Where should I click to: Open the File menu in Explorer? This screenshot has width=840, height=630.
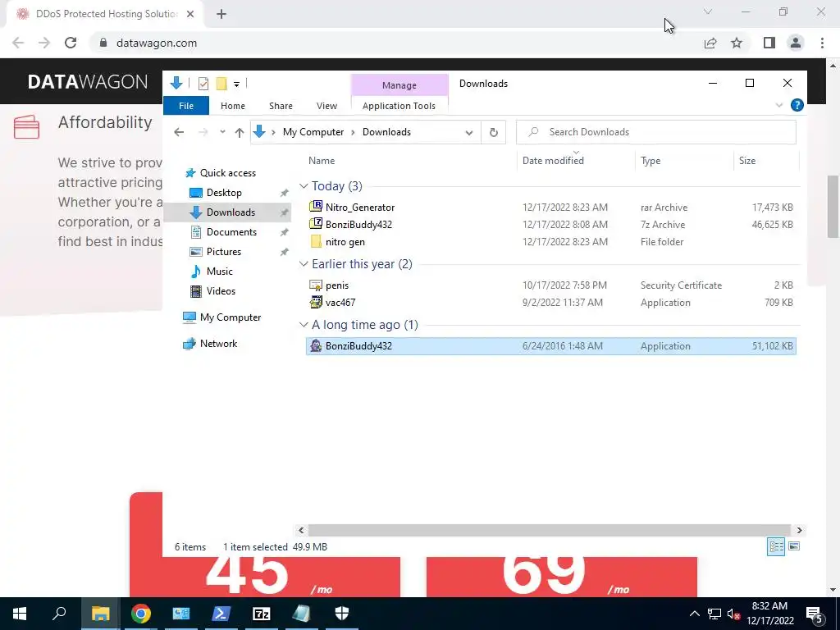[x=186, y=106]
